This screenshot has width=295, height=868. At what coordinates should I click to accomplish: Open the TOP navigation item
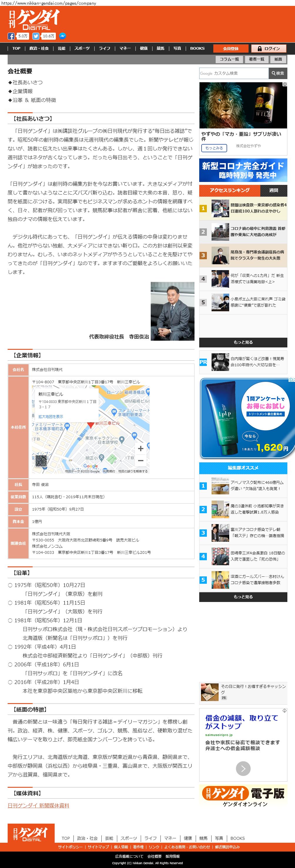coord(16,48)
